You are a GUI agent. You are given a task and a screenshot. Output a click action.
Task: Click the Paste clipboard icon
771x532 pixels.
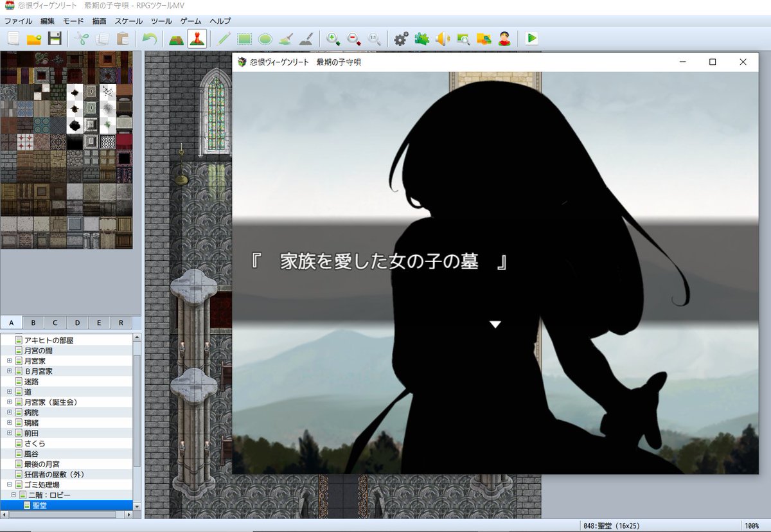[123, 39]
